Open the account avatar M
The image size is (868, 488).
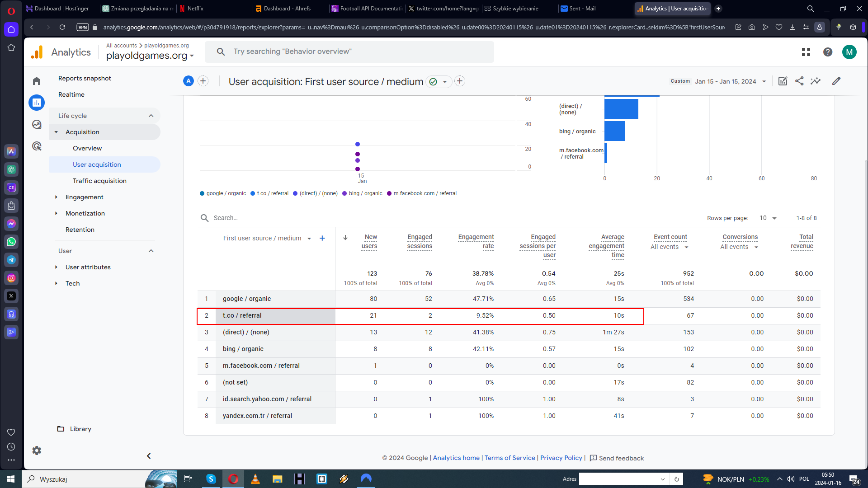(x=849, y=52)
